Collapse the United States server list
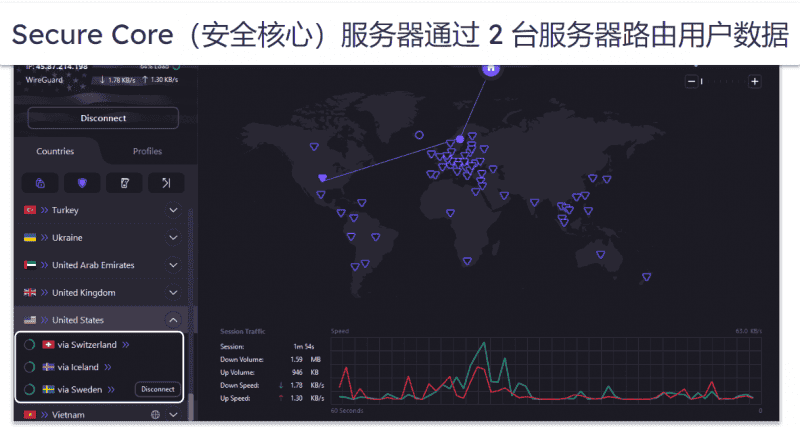800x427 pixels. [173, 320]
